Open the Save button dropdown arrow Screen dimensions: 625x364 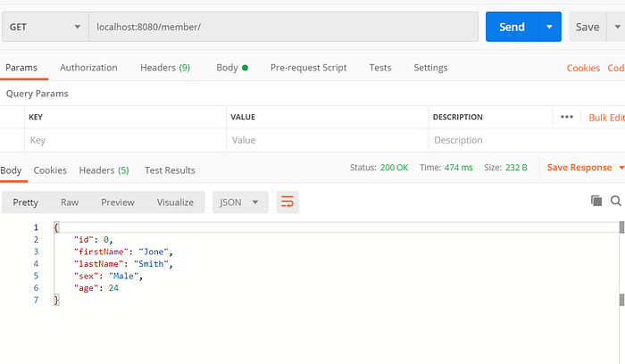coord(618,27)
